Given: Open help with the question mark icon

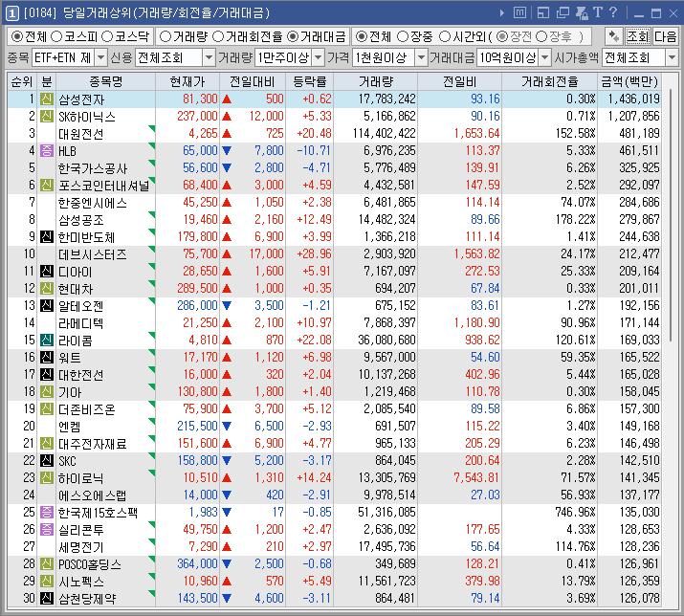Looking at the screenshot, I should point(613,12).
